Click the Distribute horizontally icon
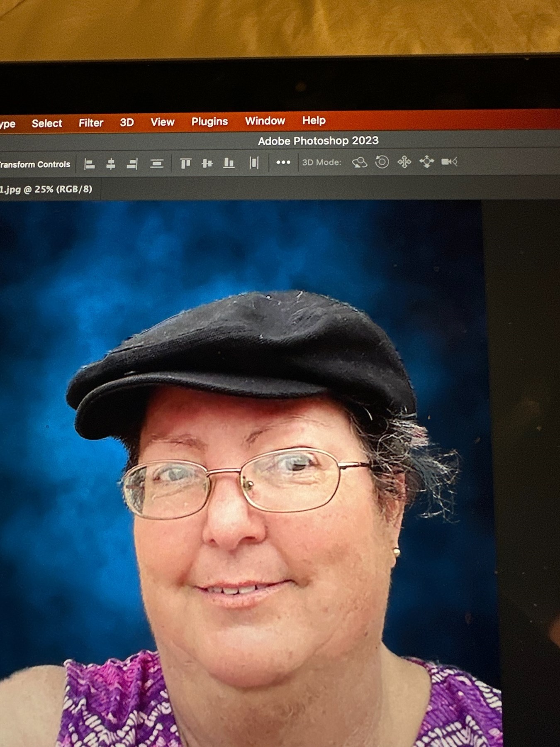The image size is (560, 747). 254,163
